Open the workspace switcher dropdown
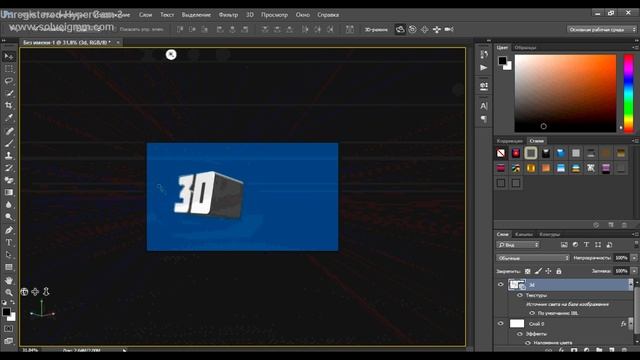The width and height of the screenshot is (640, 360). pos(602,29)
